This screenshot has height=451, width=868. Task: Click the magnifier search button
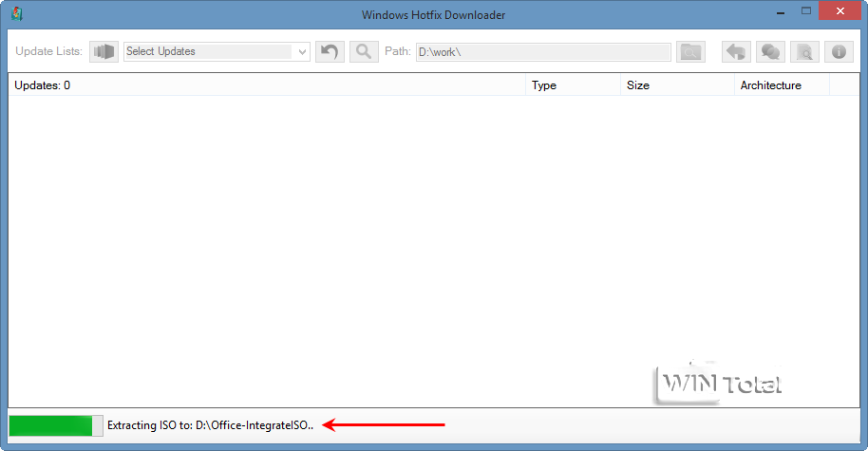364,51
